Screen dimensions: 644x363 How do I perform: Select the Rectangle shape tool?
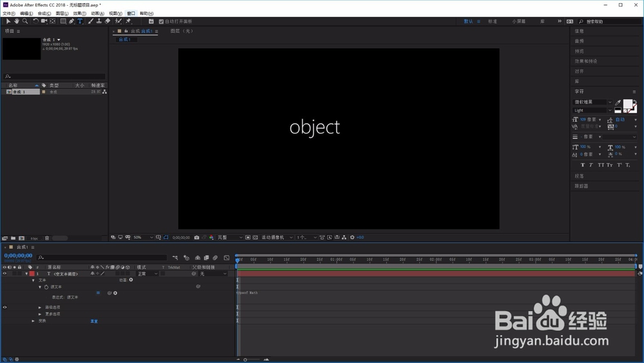(x=63, y=21)
